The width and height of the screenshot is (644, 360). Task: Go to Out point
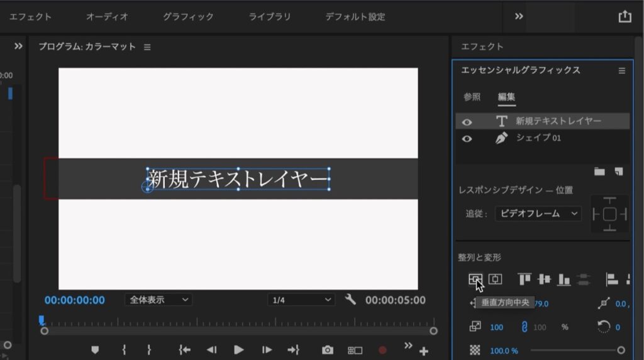(293, 350)
